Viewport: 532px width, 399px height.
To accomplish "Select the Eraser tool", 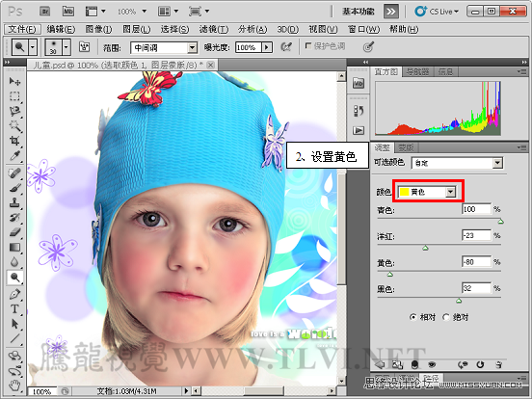I will (x=14, y=232).
